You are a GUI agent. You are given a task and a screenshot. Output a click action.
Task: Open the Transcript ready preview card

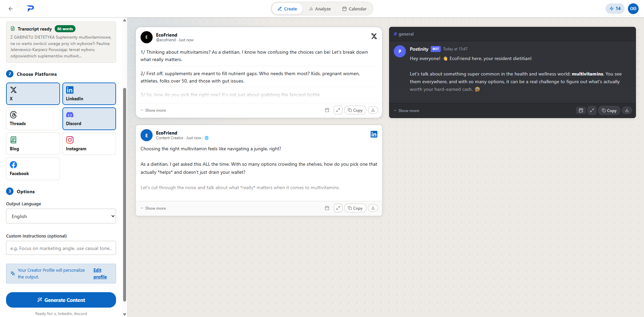click(x=61, y=42)
